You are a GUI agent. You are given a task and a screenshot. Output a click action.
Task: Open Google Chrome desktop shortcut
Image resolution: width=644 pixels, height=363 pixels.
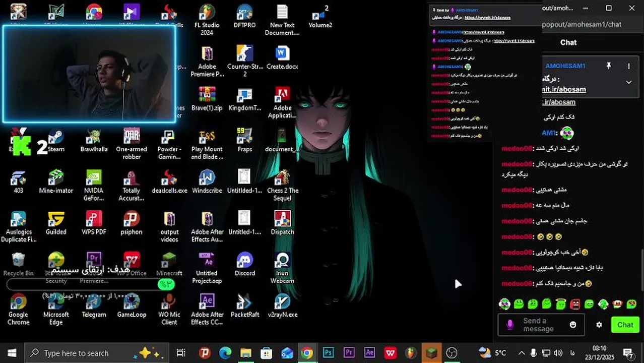(18, 309)
